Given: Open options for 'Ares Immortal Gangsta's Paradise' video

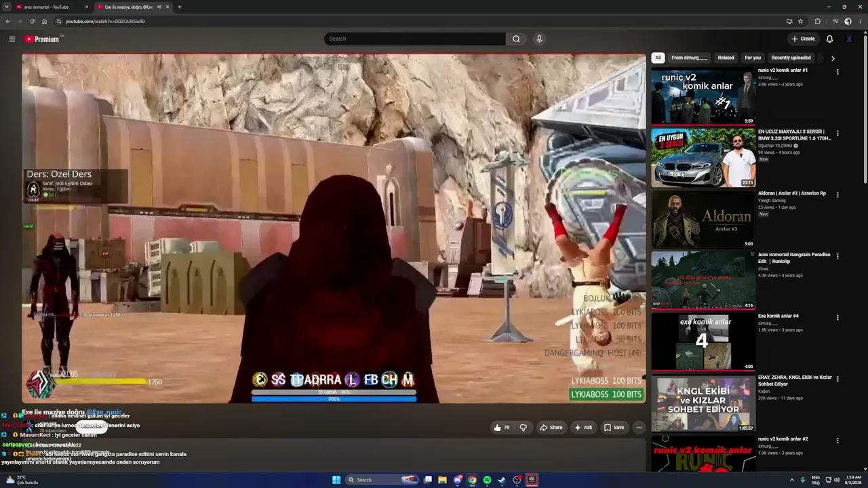Looking at the screenshot, I should (837, 256).
